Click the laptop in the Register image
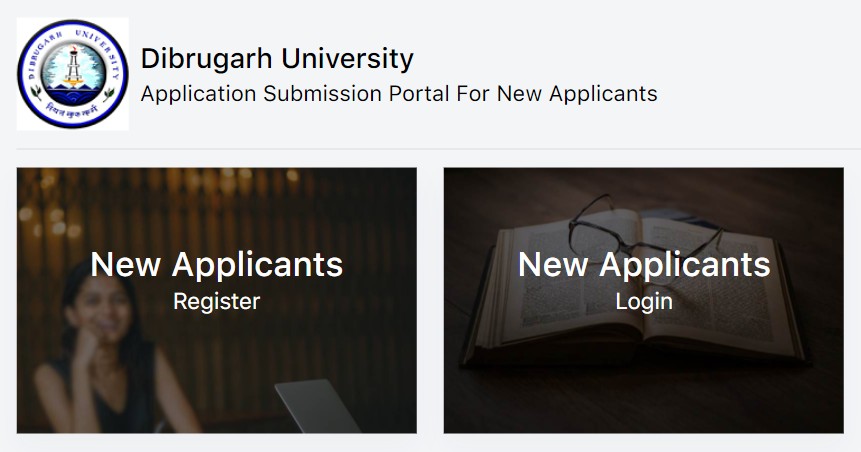This screenshot has height=452, width=861. [x=318, y=406]
